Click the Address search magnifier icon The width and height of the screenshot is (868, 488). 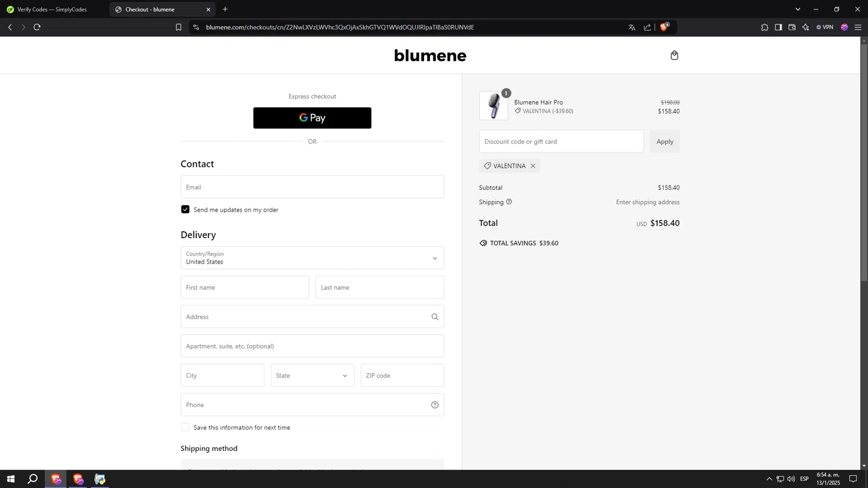[x=435, y=317]
